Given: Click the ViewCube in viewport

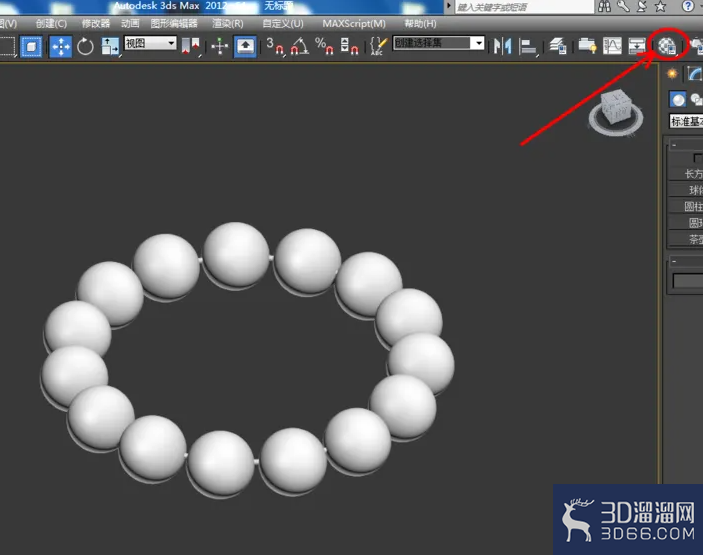Looking at the screenshot, I should point(616,113).
